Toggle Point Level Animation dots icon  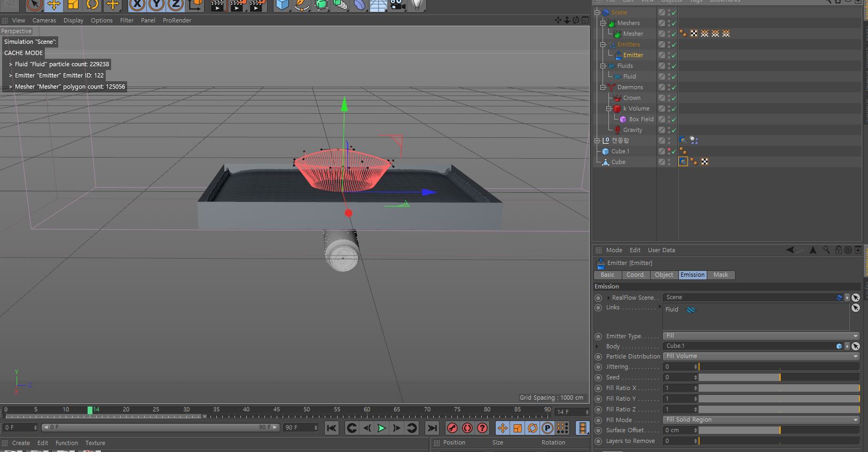pyautogui.click(x=562, y=428)
